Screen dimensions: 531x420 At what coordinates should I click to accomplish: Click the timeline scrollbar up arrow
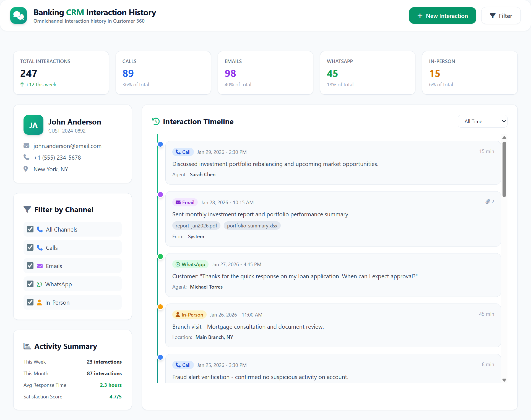(504, 138)
